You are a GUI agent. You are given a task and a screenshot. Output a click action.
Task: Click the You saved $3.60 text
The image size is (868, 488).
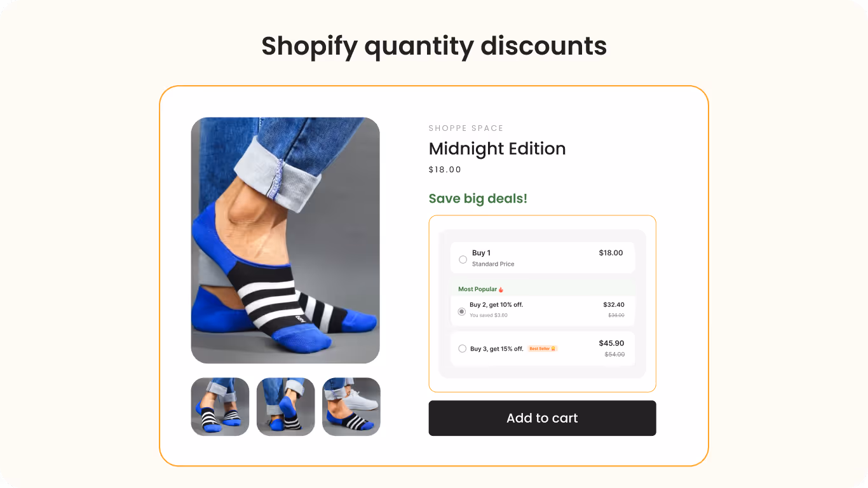[x=489, y=315]
